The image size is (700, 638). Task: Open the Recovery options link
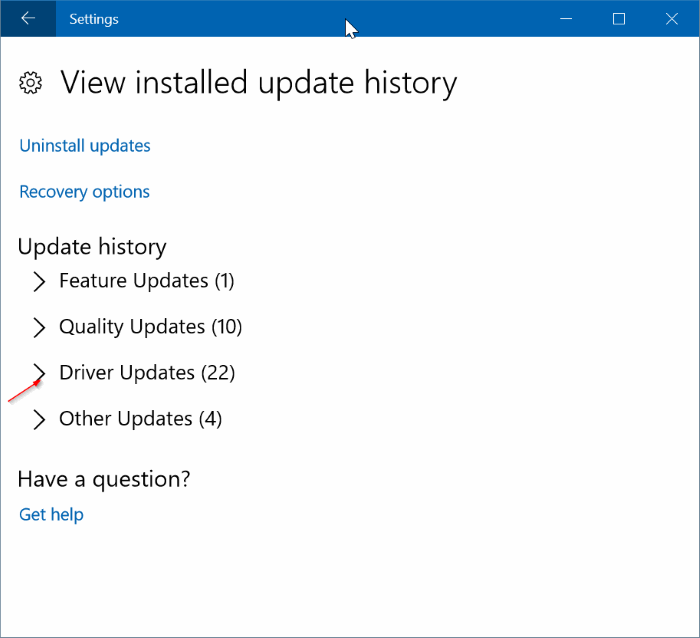point(84,192)
